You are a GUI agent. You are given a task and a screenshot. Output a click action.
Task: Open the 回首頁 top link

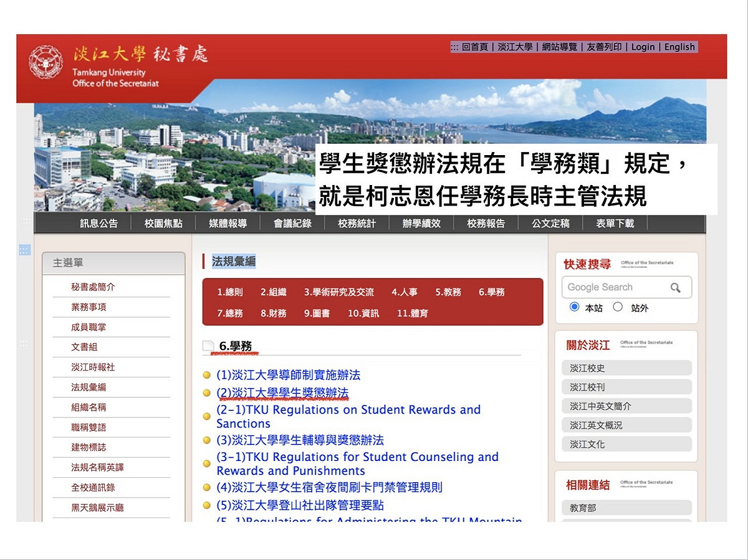pos(475,47)
